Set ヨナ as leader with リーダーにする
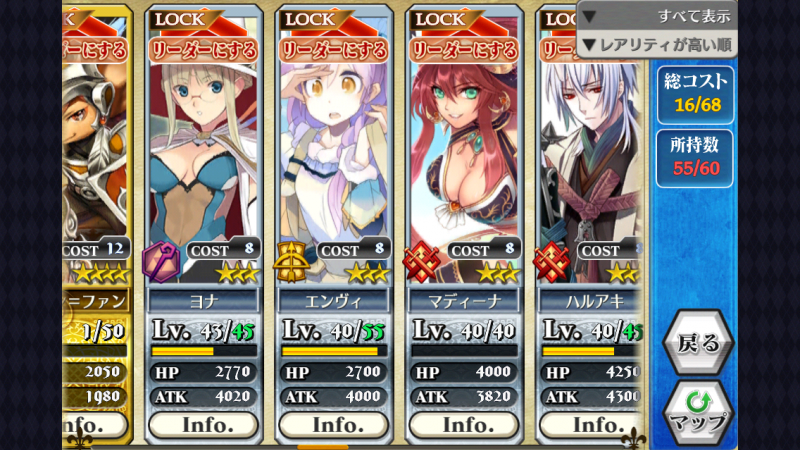800x450 pixels. click(x=204, y=50)
